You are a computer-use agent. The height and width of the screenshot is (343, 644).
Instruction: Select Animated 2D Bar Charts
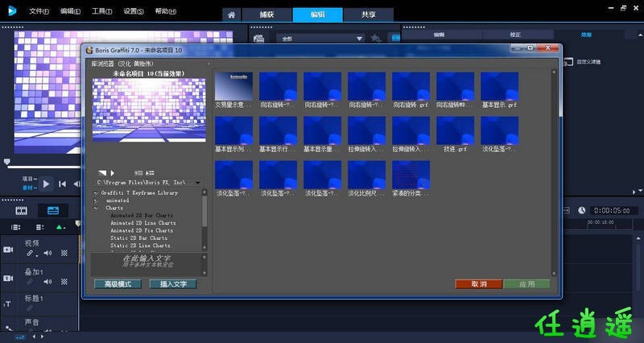point(142,215)
